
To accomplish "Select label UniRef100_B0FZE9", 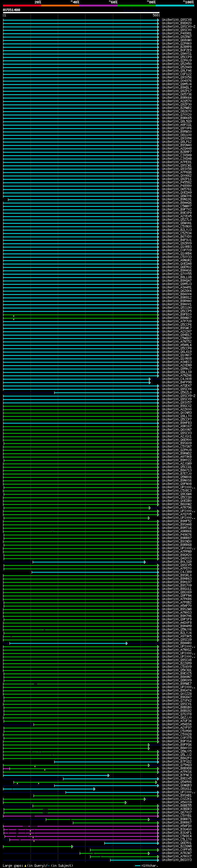I will 177,50.
